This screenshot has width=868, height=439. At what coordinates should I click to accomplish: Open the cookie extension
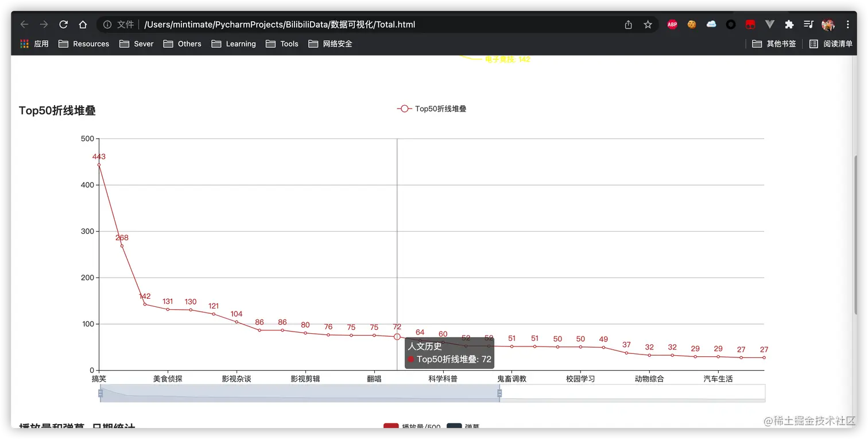(x=692, y=25)
